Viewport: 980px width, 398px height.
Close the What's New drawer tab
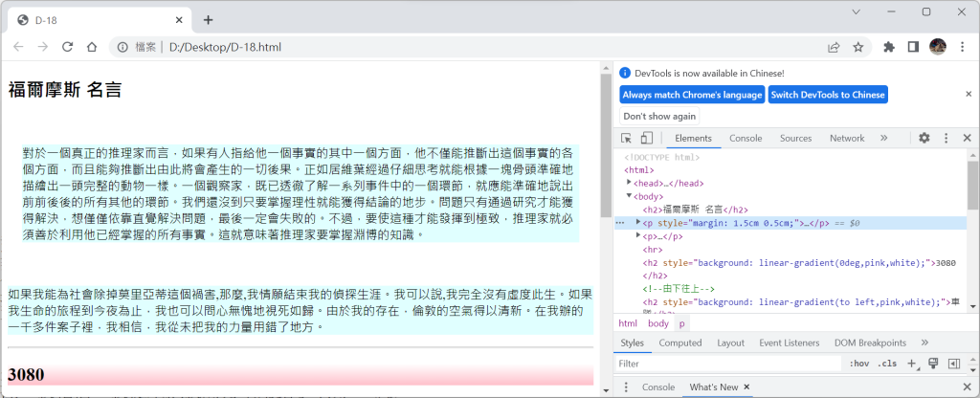[746, 387]
